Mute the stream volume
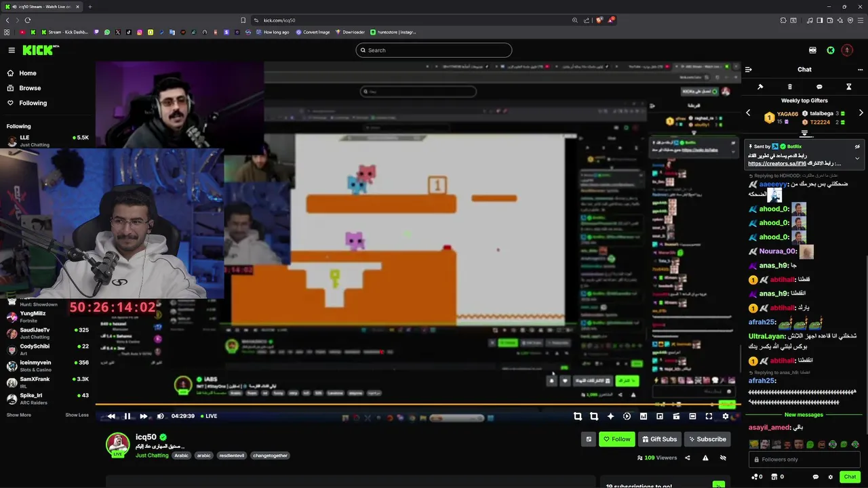 [160, 416]
